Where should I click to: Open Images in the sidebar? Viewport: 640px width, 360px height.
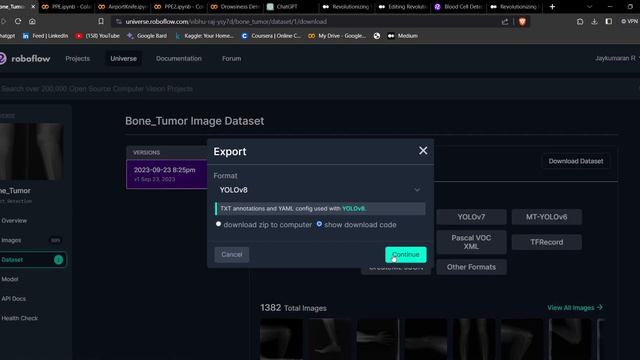tap(11, 240)
